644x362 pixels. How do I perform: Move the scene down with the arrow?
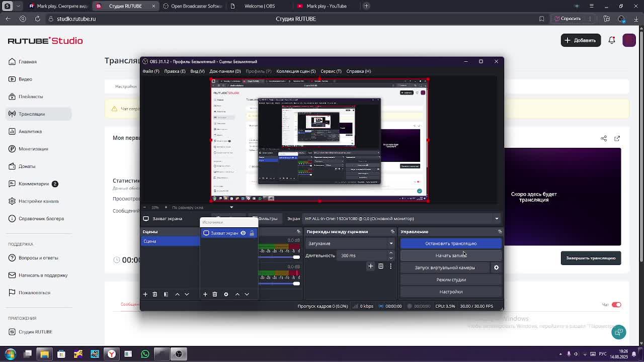click(x=187, y=294)
